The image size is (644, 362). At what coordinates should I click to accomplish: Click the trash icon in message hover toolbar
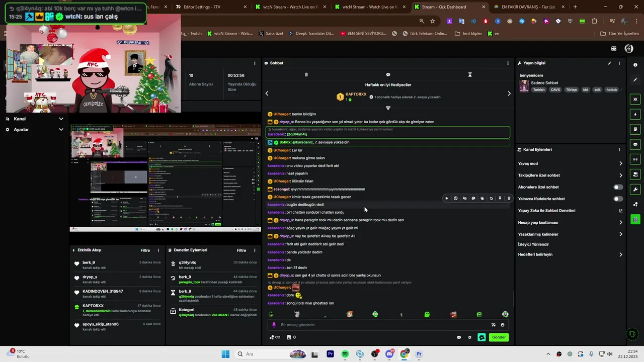(x=509, y=199)
